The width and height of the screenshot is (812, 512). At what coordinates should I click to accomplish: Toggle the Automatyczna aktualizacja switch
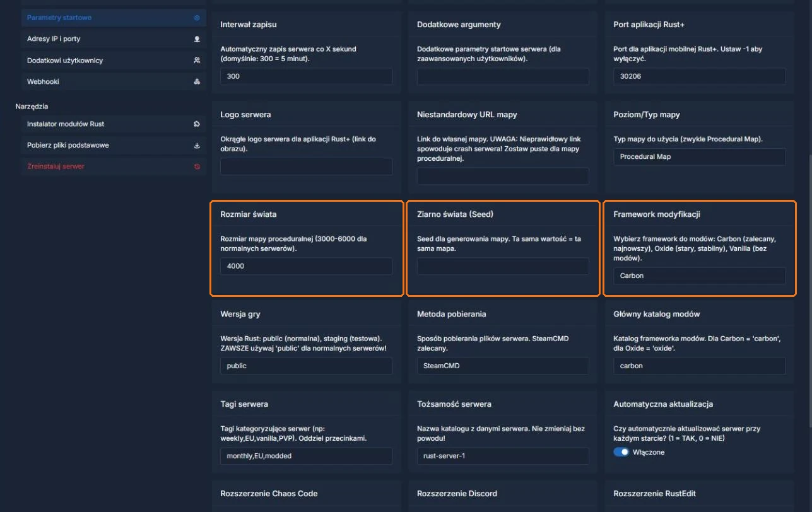621,452
